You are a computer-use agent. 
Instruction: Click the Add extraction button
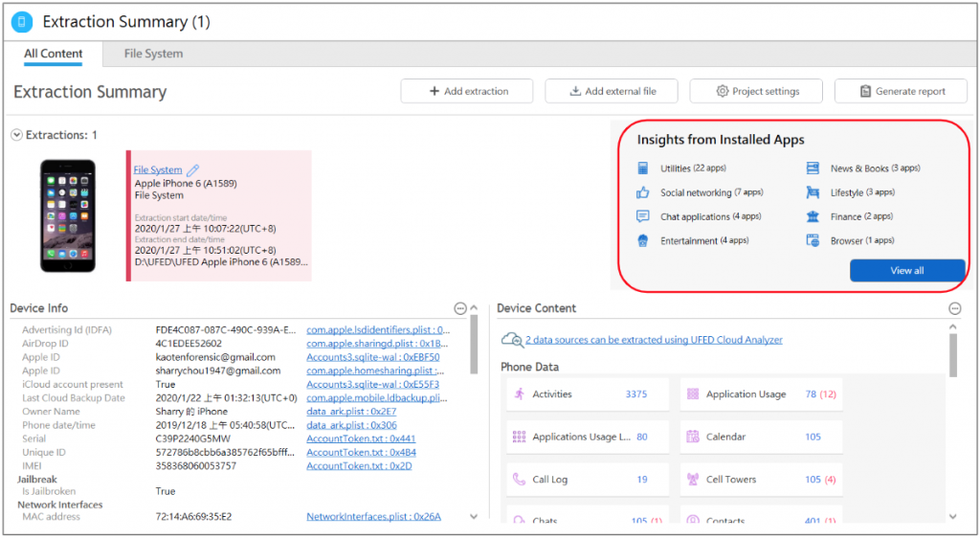tap(467, 91)
